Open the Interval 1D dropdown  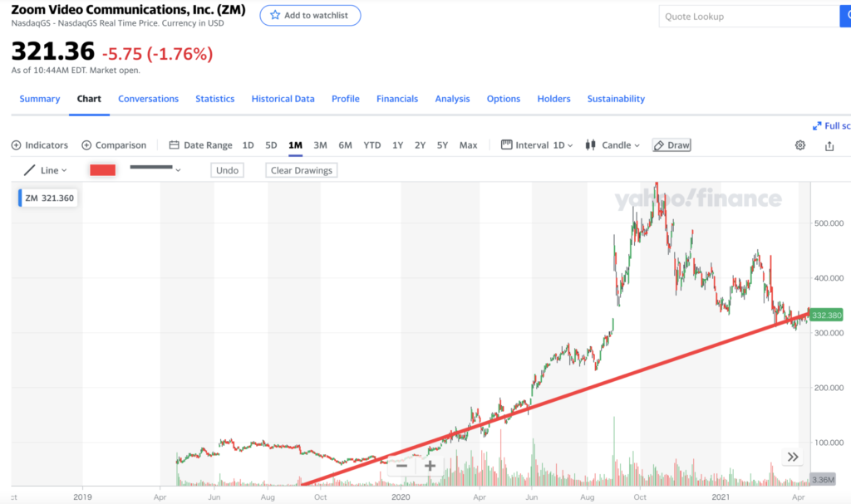click(x=536, y=145)
